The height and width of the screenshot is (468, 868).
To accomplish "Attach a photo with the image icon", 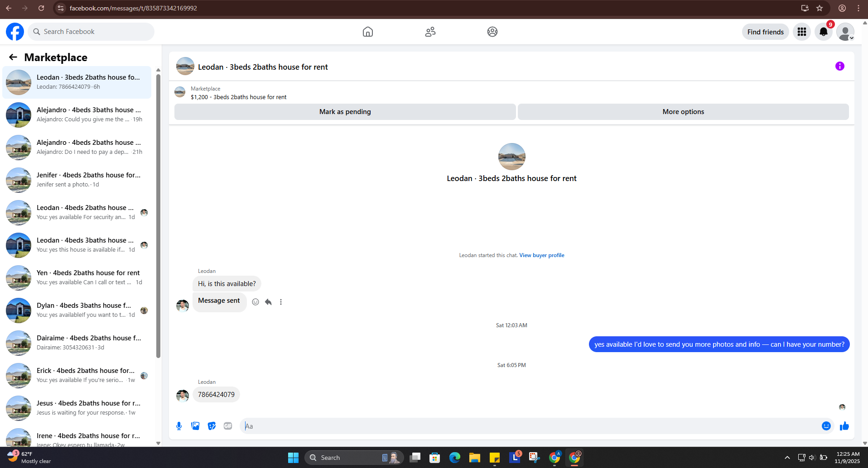I will click(195, 426).
